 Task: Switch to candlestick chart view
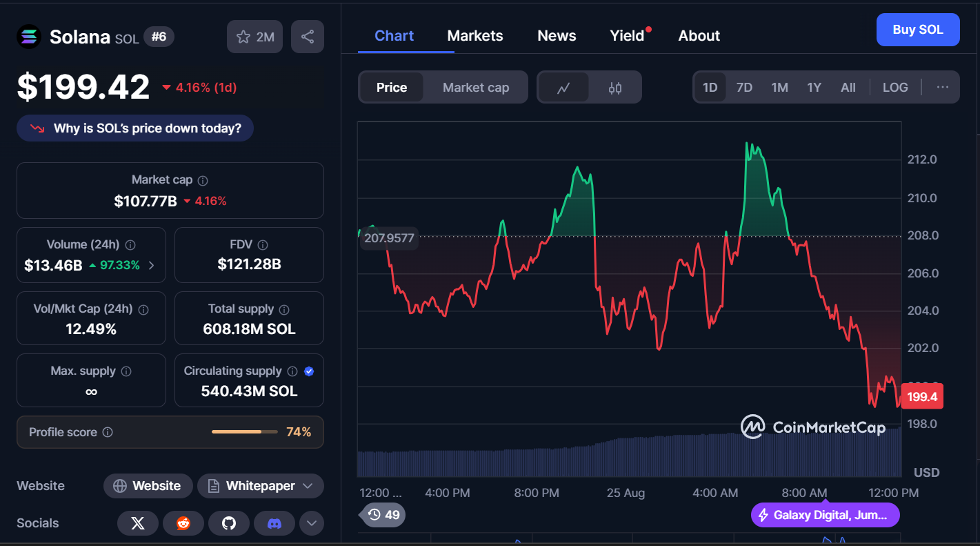pos(615,88)
